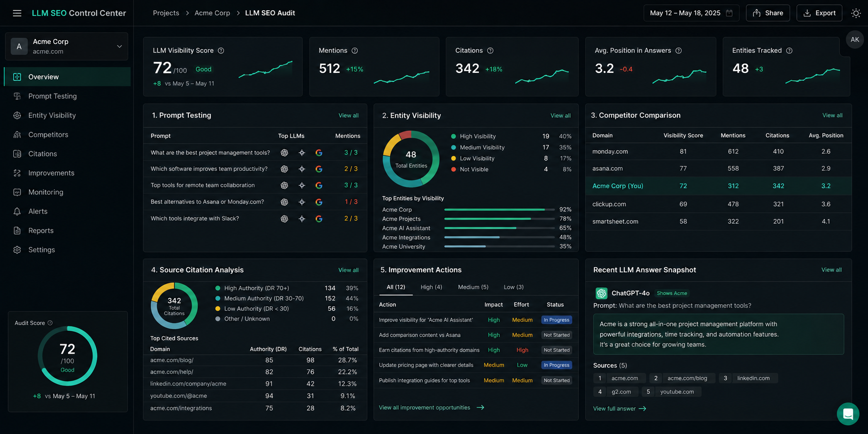868x434 pixels.
Task: Click the calendar icon in date range
Action: click(729, 13)
